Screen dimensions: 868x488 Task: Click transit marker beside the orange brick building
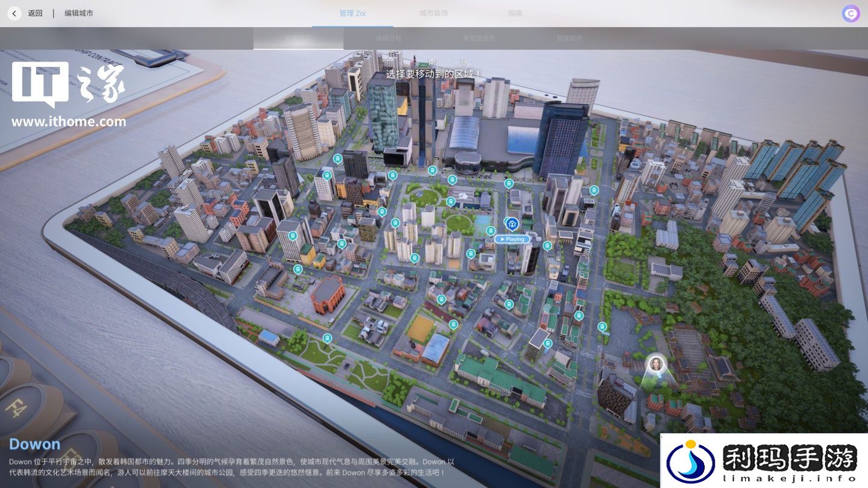(x=298, y=269)
